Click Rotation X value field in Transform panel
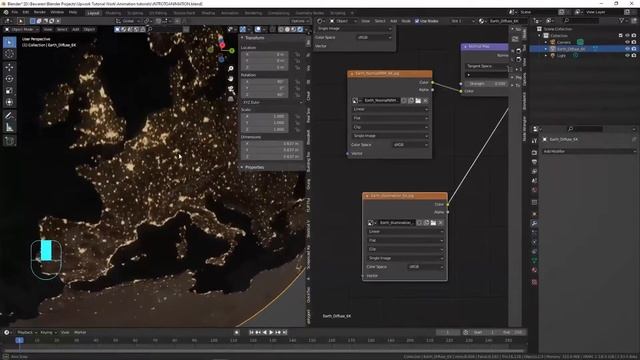 (265, 82)
